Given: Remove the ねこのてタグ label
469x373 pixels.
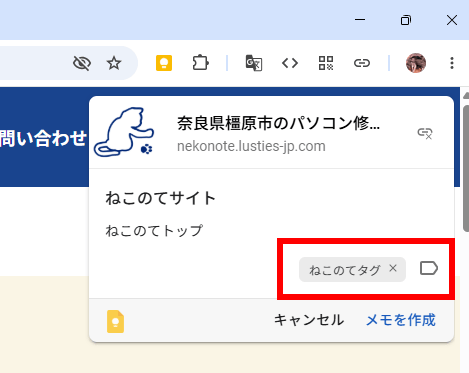Looking at the screenshot, I should coord(393,268).
